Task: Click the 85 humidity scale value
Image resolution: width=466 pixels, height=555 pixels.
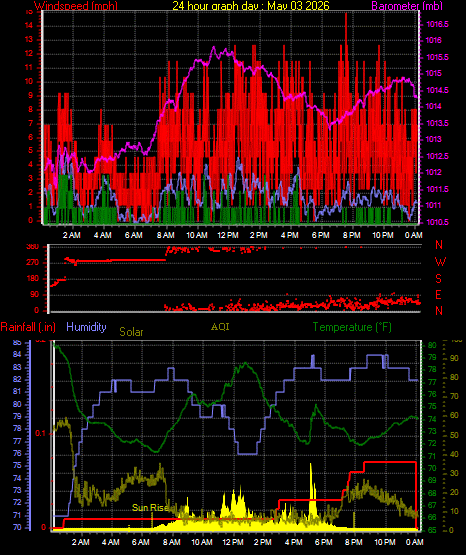Action: pos(17,343)
